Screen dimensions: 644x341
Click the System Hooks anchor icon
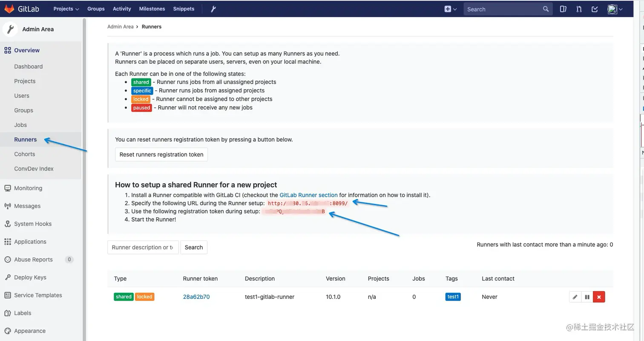click(x=7, y=224)
